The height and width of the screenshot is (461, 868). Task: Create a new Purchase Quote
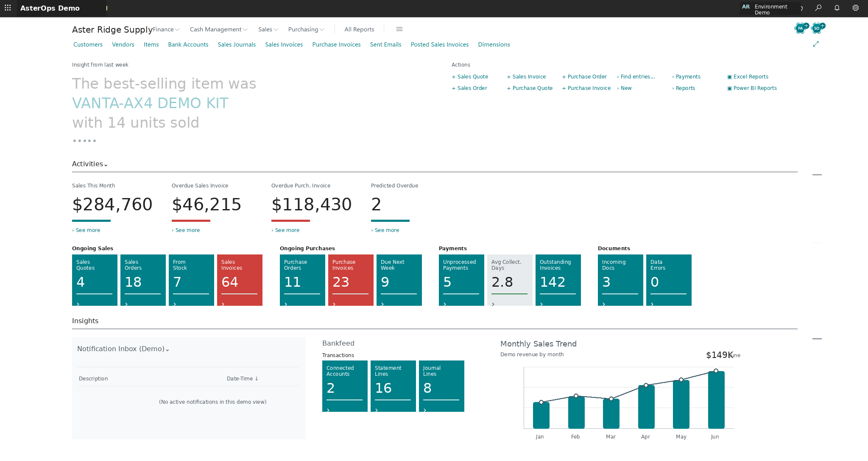pos(530,88)
